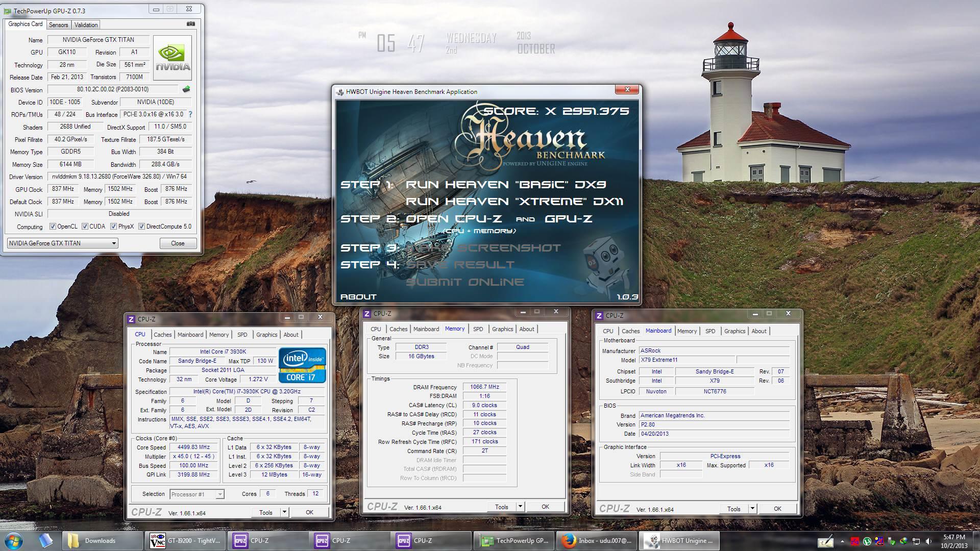Expand Tools arrow in the Mainboard tab CPU-Z window

752,509
